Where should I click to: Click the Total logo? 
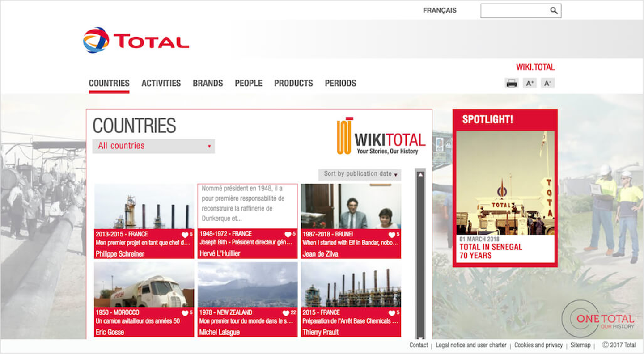coord(136,40)
